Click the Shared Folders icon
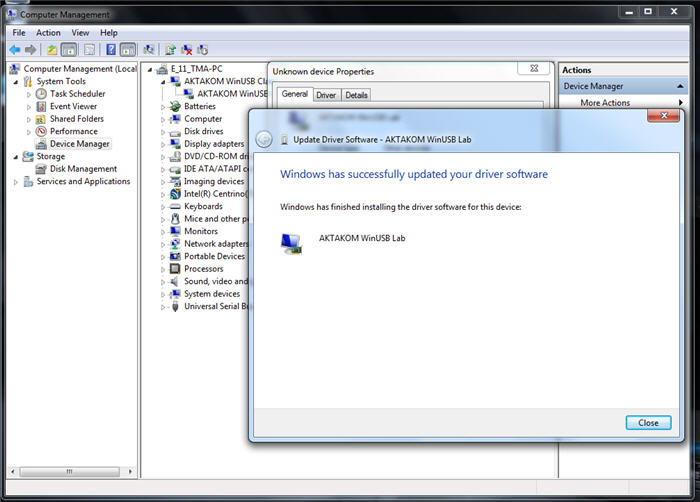The image size is (700, 502). (41, 119)
